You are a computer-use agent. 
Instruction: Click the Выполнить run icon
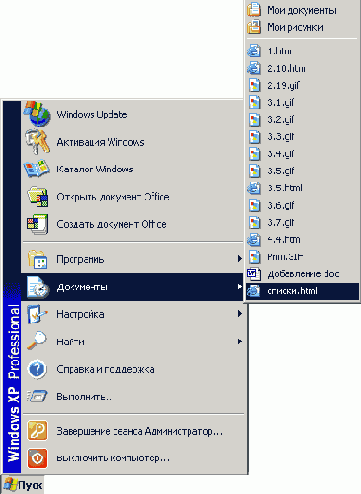pyautogui.click(x=37, y=396)
